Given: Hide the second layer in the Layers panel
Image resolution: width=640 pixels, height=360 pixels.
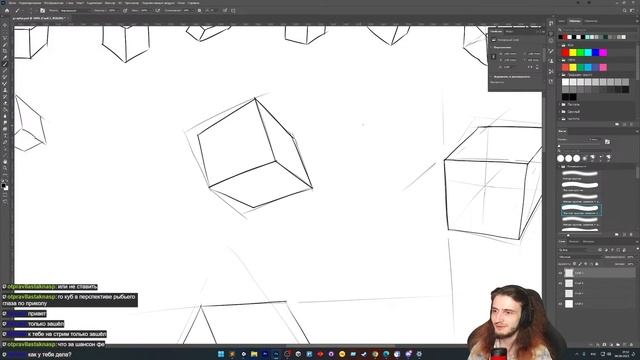Looking at the screenshot, I should pos(560,283).
